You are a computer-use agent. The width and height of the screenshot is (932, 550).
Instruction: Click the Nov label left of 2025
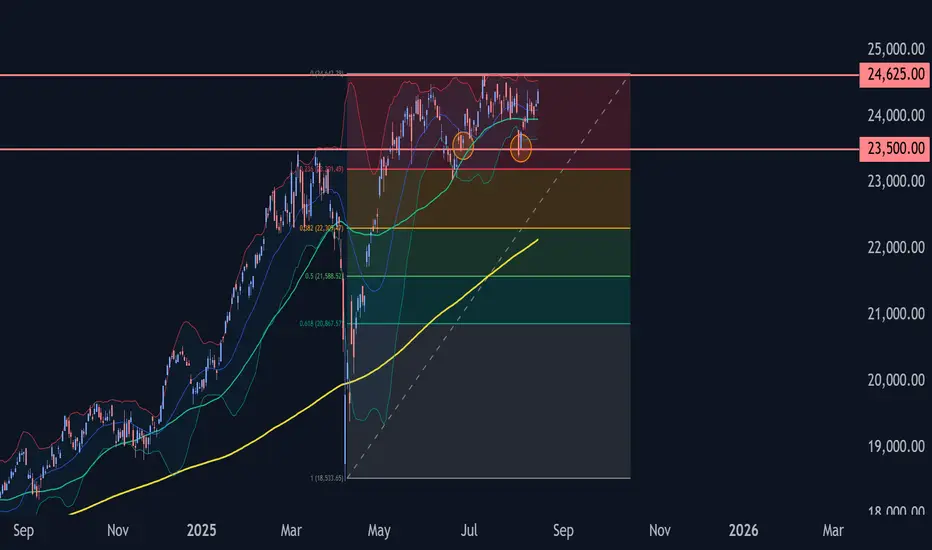click(x=118, y=530)
